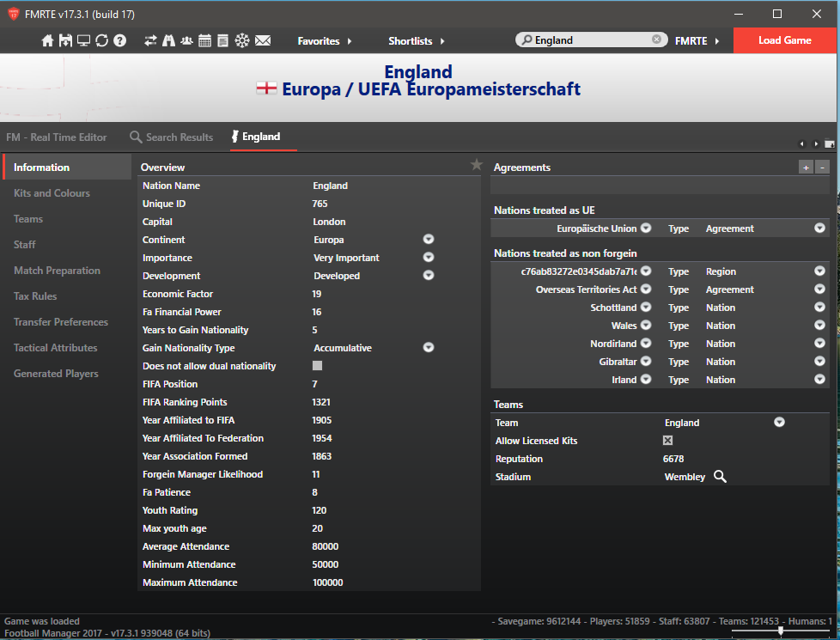Toggle Does not allow dual nationality
Image resolution: width=840 pixels, height=640 pixels.
pyautogui.click(x=317, y=366)
